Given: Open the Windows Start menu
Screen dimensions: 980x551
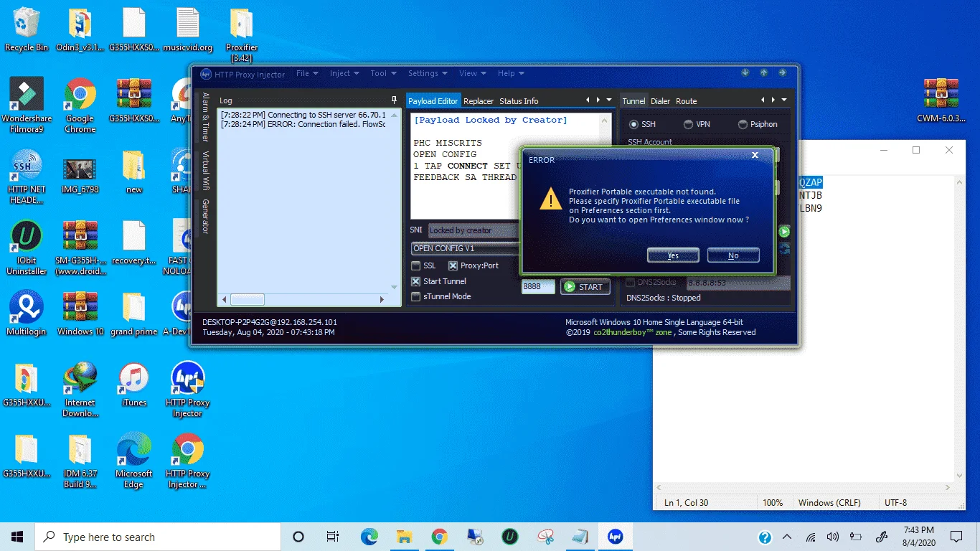Looking at the screenshot, I should click(x=17, y=537).
